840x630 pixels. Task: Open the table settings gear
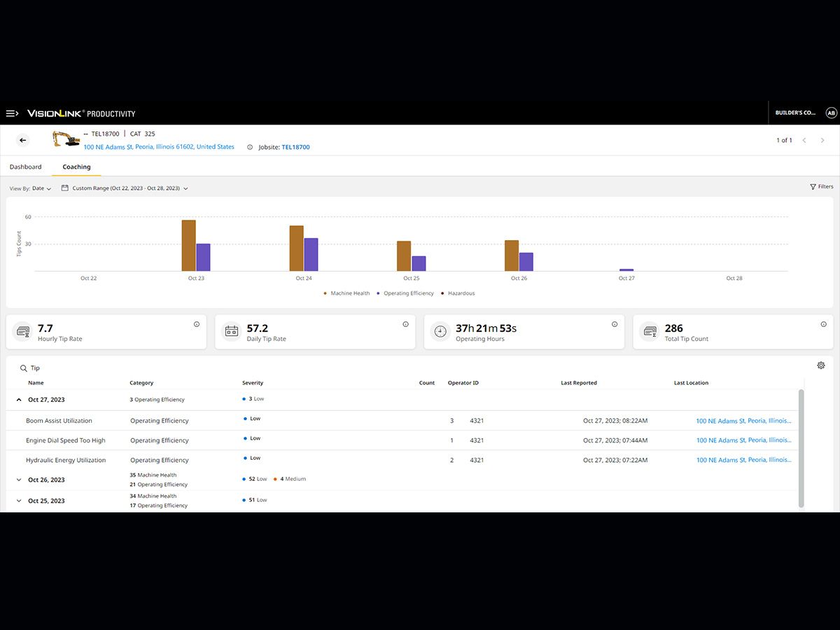tap(820, 365)
